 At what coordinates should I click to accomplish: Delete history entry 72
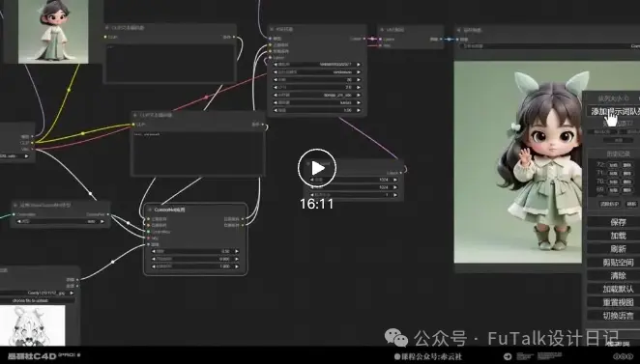point(627,165)
